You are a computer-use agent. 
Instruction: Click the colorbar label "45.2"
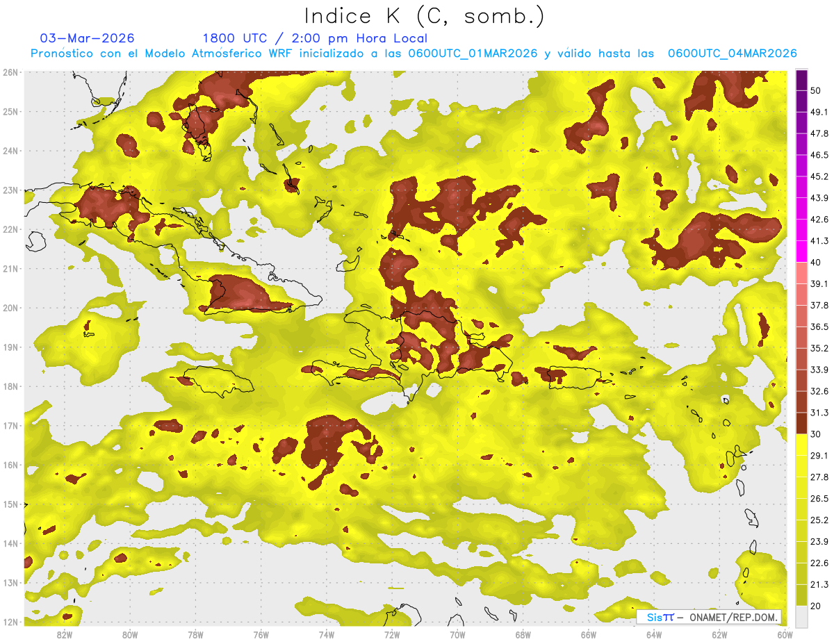(x=819, y=176)
